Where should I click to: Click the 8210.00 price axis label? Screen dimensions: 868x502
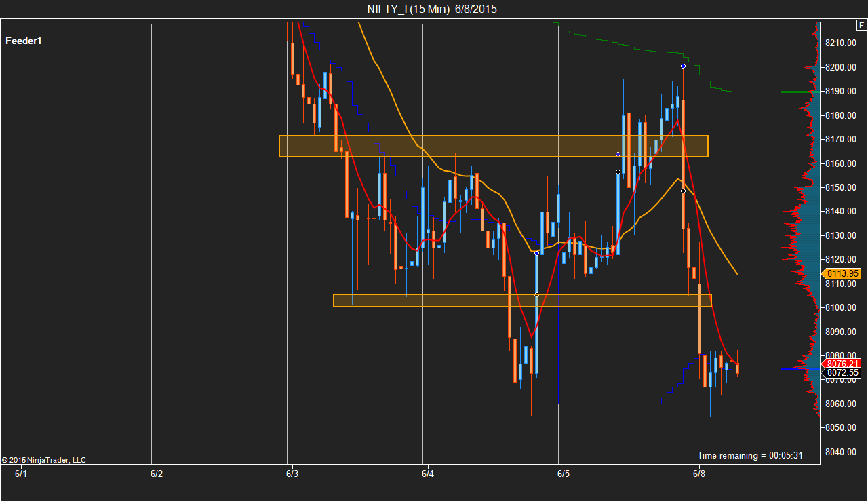842,43
